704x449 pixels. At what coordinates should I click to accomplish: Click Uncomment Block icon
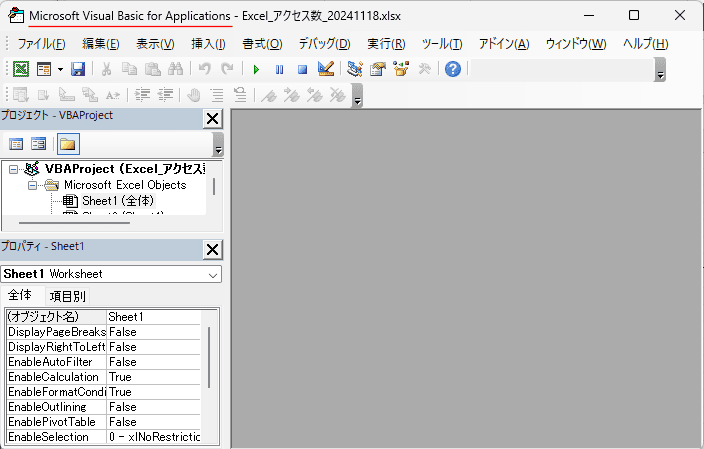point(240,95)
